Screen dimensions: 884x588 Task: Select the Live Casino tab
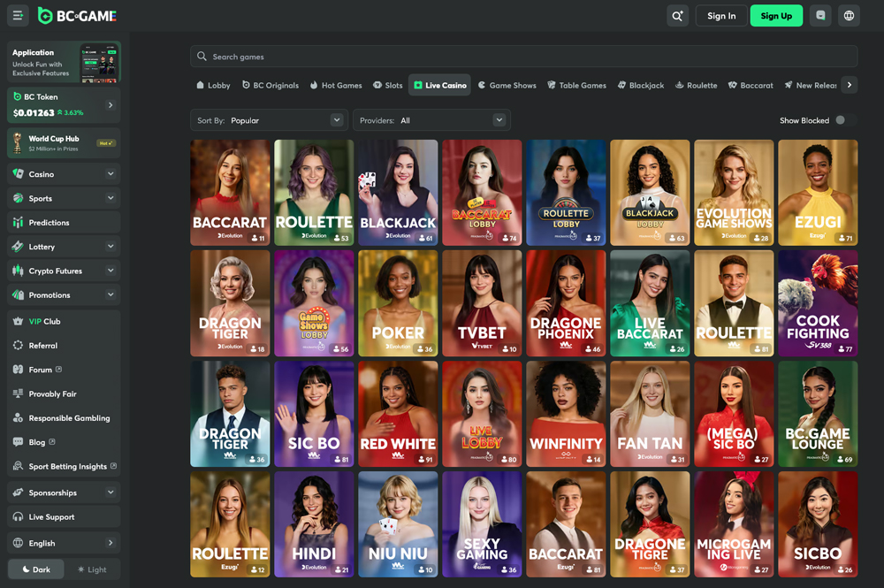[x=439, y=85]
